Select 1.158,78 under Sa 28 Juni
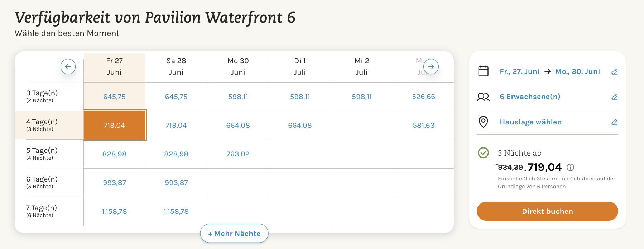Viewport: 644px width, 249px height. [176, 211]
